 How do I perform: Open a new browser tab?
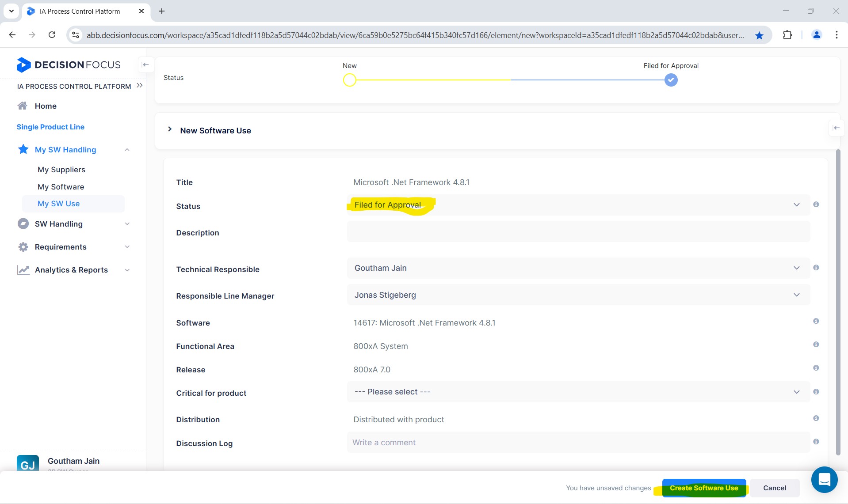[162, 11]
